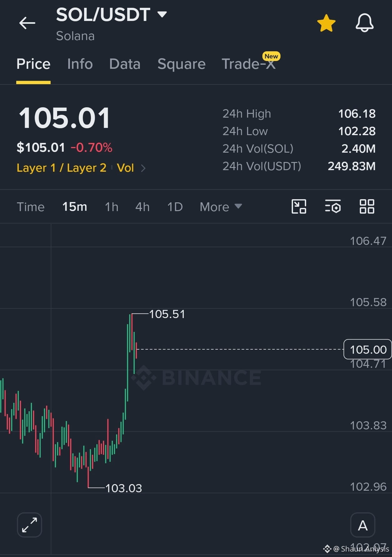The image size is (392, 557).
Task: Tap the -0.70% change value
Action: point(92,148)
